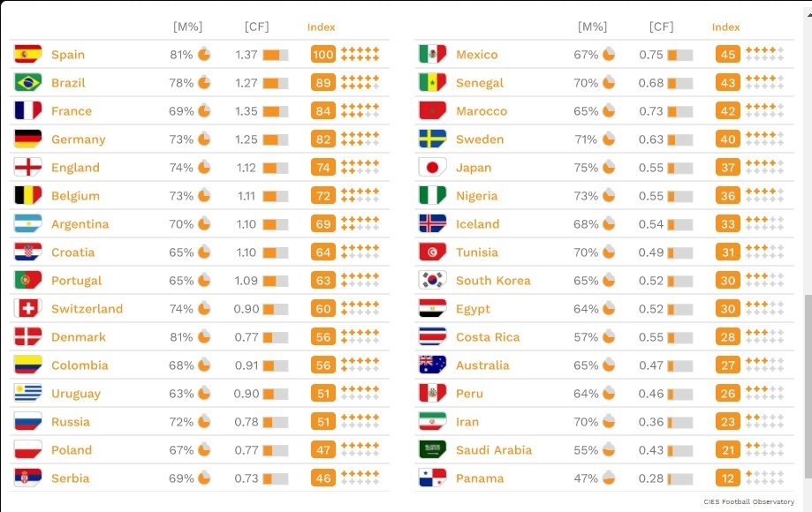This screenshot has width=812, height=512.
Task: Open the Saudi Arabia country link
Action: [x=494, y=450]
